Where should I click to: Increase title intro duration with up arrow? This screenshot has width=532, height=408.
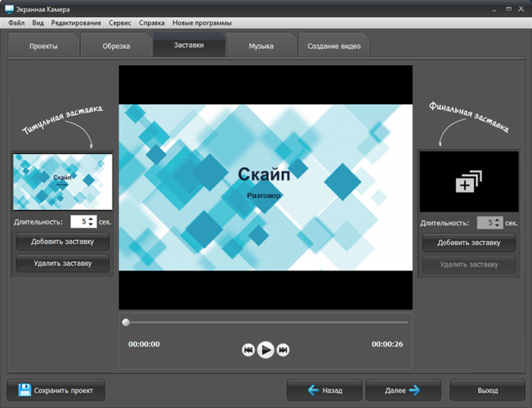point(91,219)
